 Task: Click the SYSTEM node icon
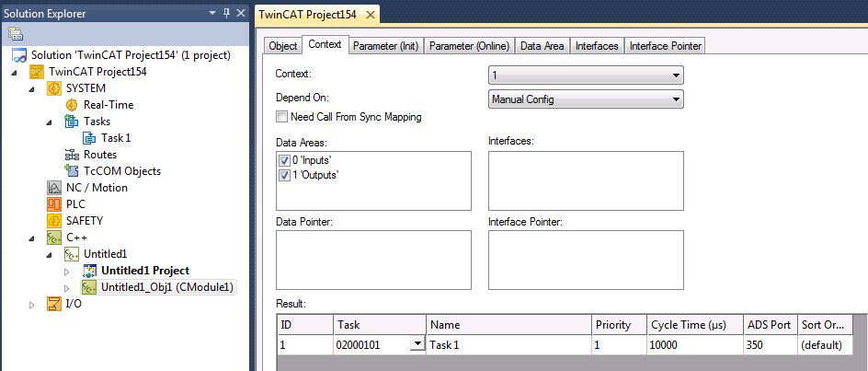click(x=53, y=88)
